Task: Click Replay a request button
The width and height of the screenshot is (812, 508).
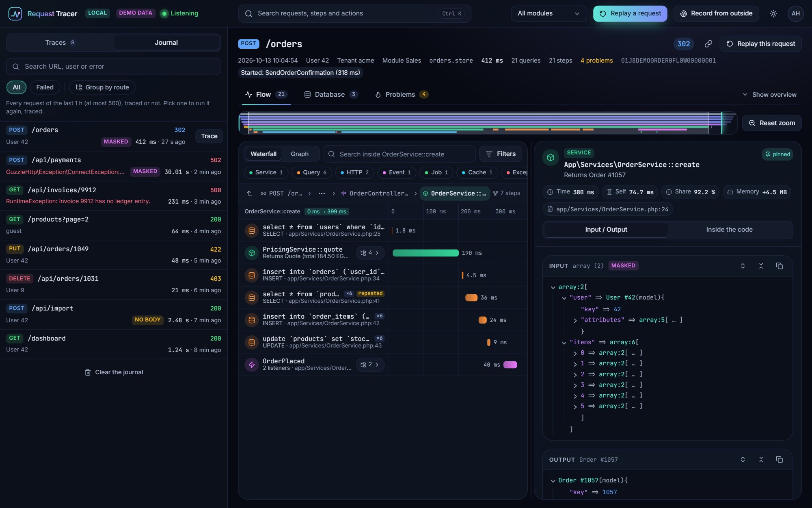Action: click(630, 13)
